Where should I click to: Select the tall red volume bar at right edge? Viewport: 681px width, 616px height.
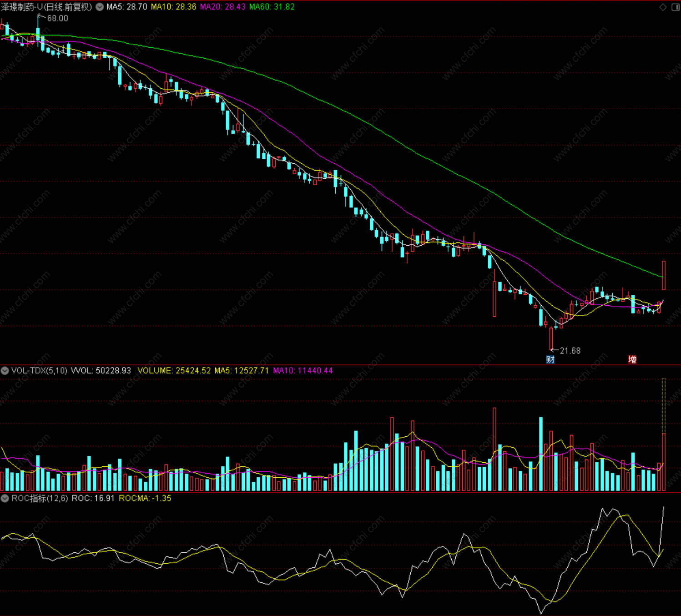pos(664,462)
